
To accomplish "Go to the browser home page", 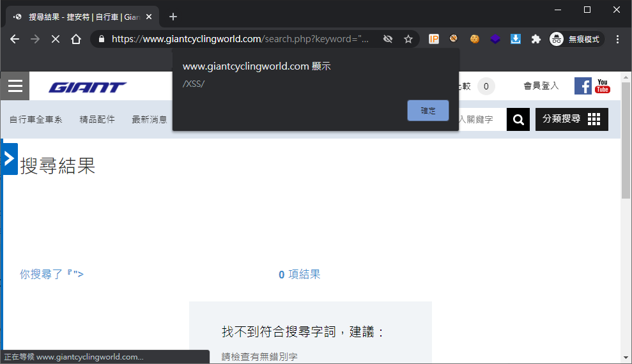I will point(76,39).
